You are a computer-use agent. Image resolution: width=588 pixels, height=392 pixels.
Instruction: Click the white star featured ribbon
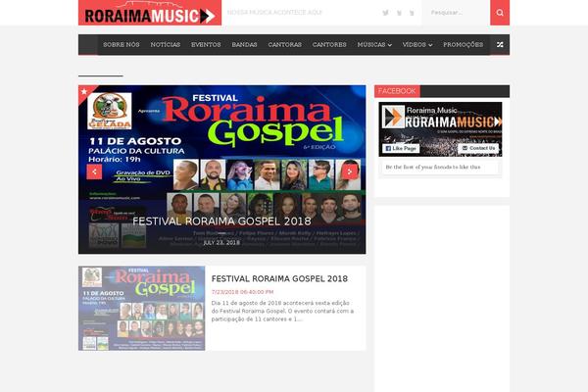tap(84, 91)
